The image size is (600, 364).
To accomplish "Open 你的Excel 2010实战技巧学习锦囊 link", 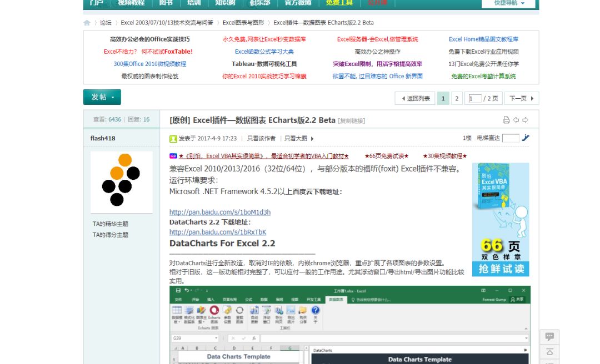I will [264, 77].
